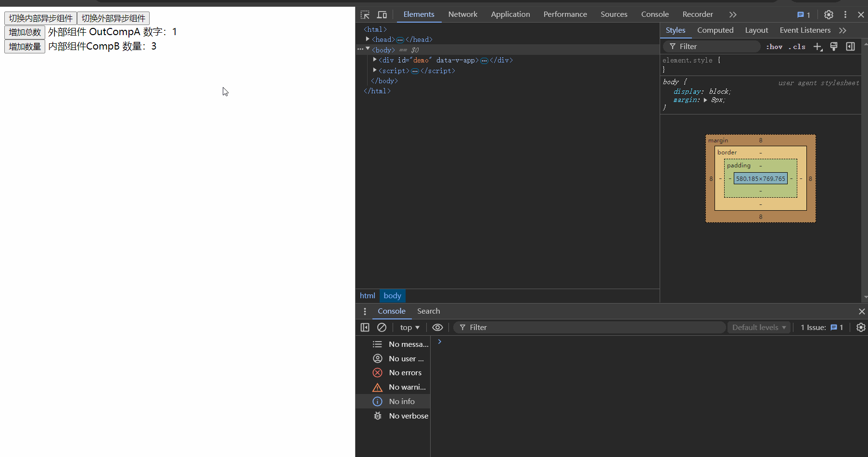This screenshot has width=868, height=457.
Task: Show more sidebar tabs chevron
Action: [x=842, y=30]
